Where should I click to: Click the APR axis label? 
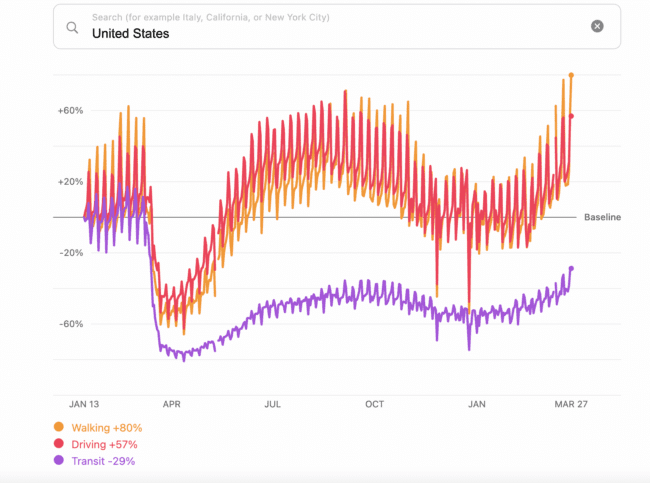[x=171, y=405]
